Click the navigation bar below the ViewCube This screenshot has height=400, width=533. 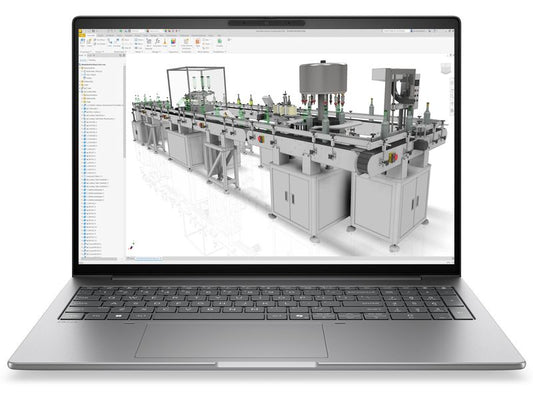click(452, 97)
